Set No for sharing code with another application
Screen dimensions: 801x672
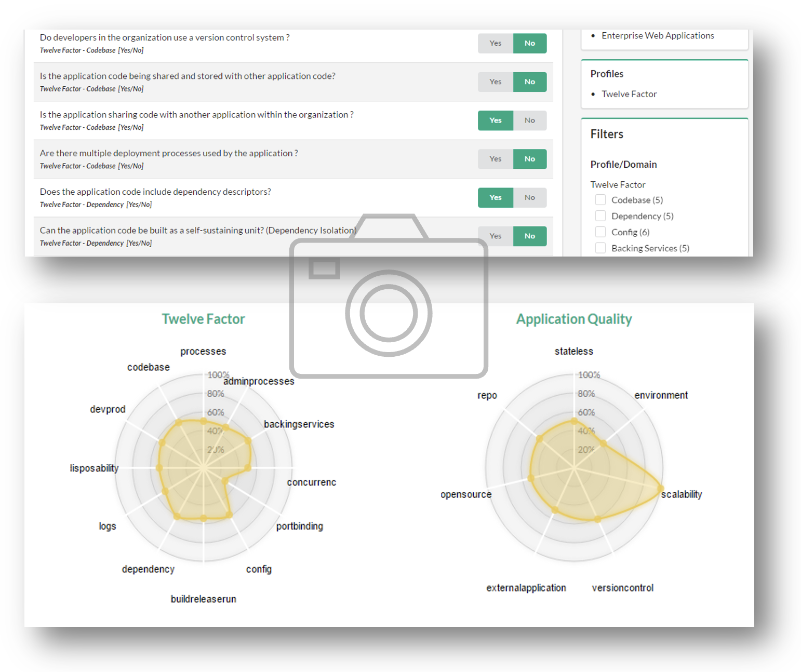coord(529,120)
